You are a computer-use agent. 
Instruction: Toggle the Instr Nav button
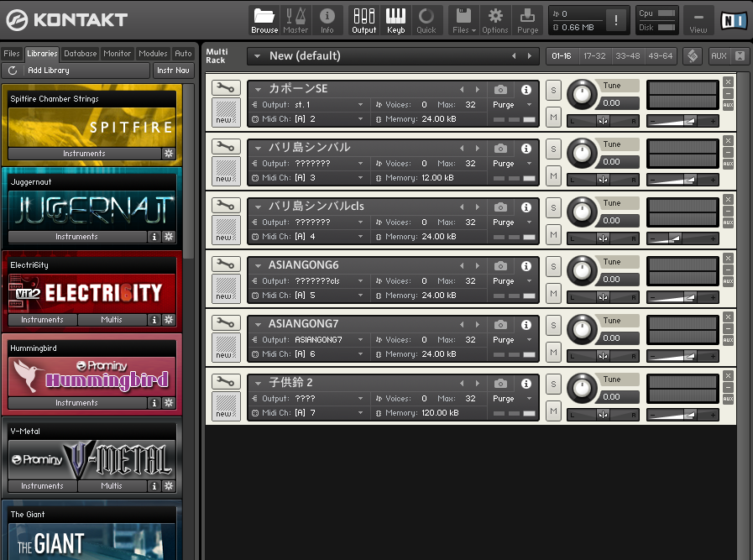(x=173, y=71)
